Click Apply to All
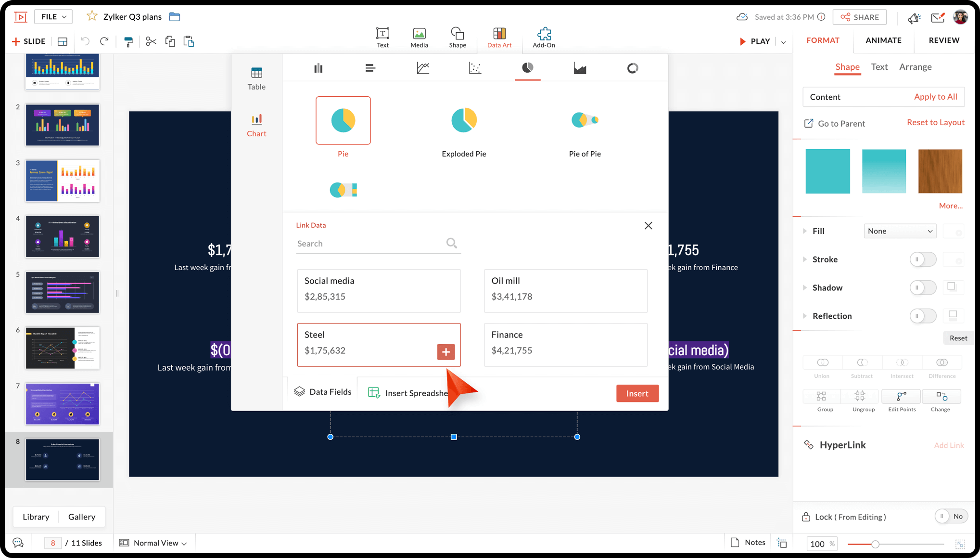The height and width of the screenshot is (558, 980). click(935, 97)
